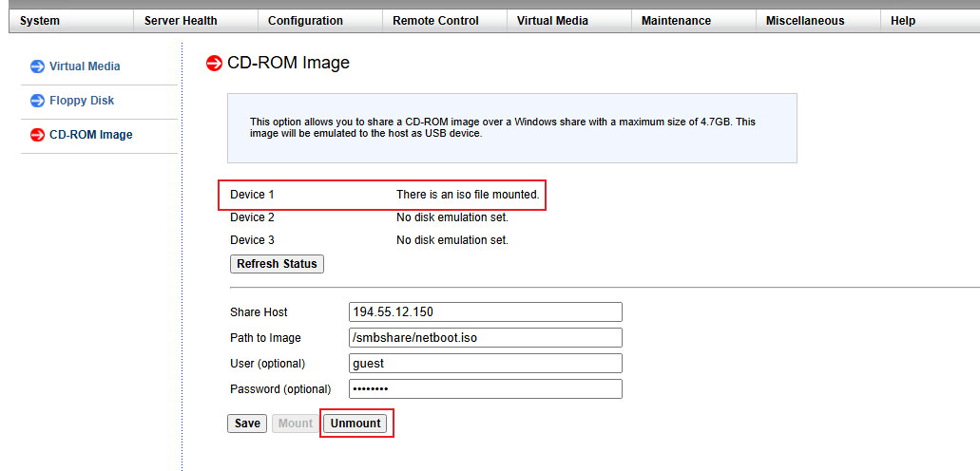Image resolution: width=980 pixels, height=471 pixels.
Task: Click the blue arrow icon beside Floppy Disk
Action: tap(37, 101)
